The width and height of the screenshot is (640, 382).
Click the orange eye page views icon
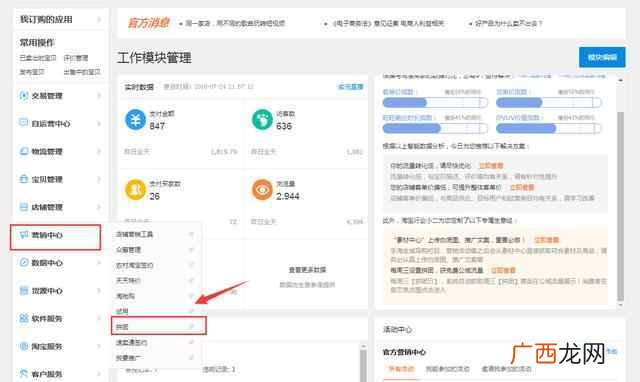(262, 190)
